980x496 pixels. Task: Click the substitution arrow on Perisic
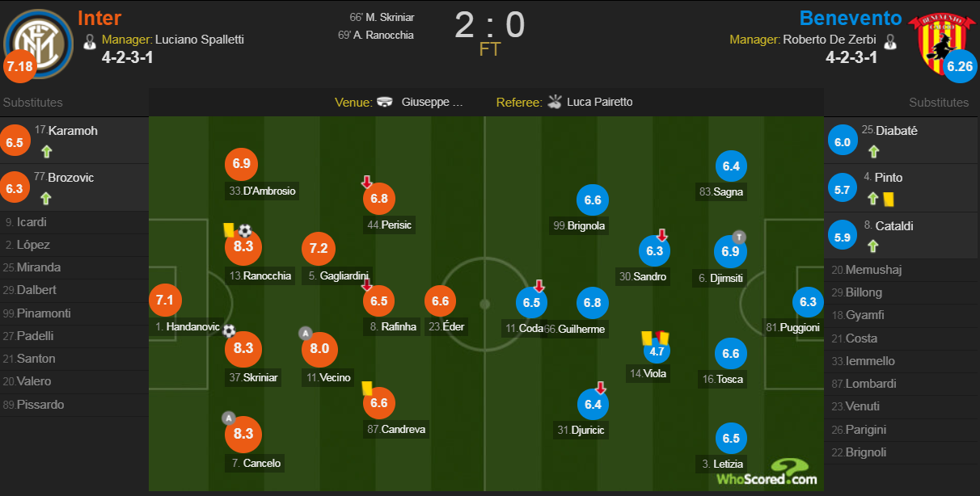coord(366,183)
